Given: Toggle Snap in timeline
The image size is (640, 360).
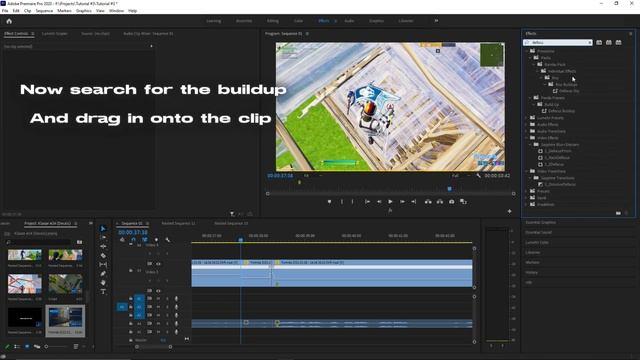Looking at the screenshot, I should click(133, 240).
